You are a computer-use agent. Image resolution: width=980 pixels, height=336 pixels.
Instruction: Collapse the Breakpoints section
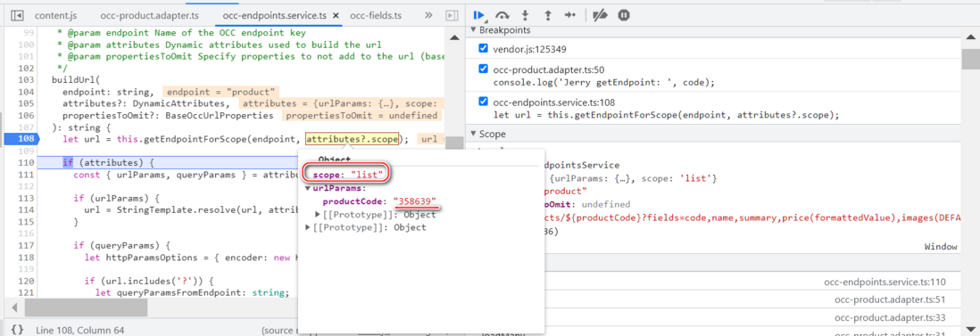474,30
